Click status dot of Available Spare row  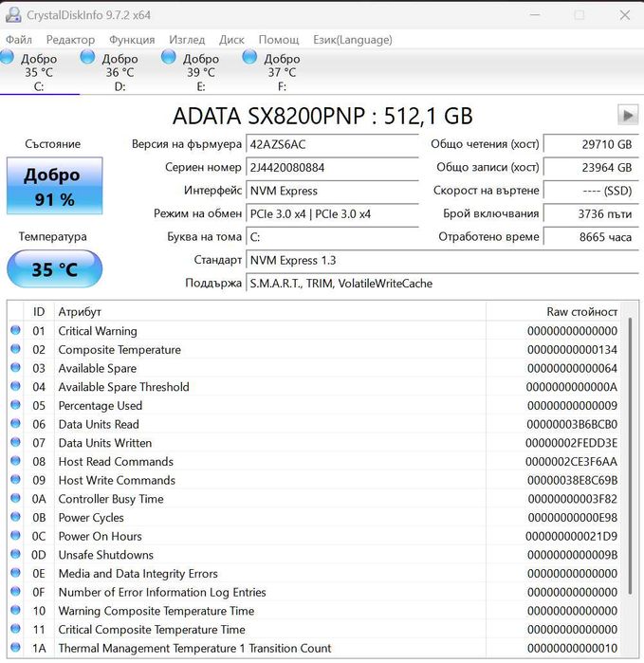point(15,367)
